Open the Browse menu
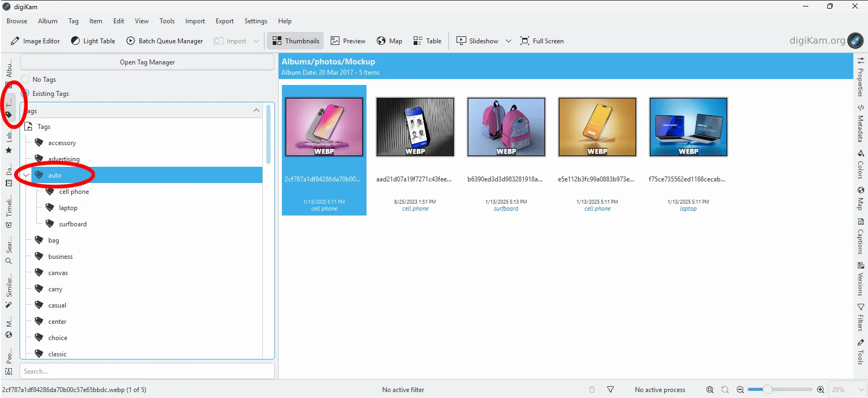 pyautogui.click(x=17, y=21)
